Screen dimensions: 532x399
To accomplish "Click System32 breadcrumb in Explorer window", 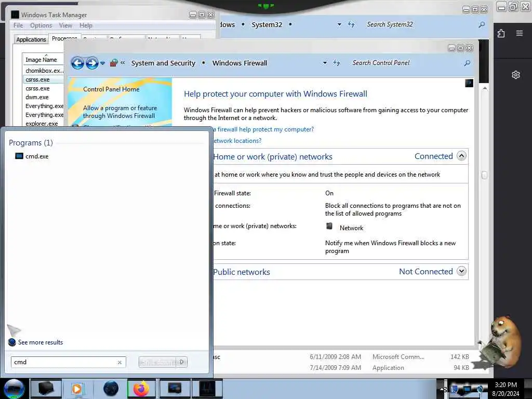I will 267,24.
